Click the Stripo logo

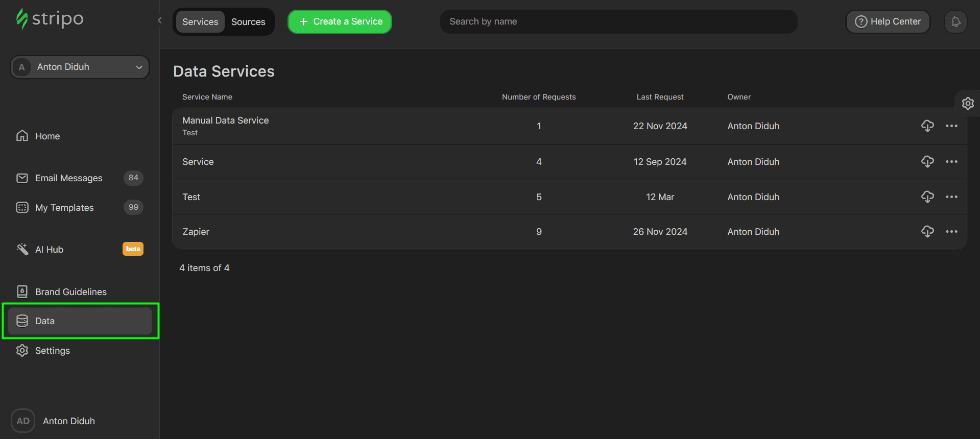pyautogui.click(x=50, y=19)
